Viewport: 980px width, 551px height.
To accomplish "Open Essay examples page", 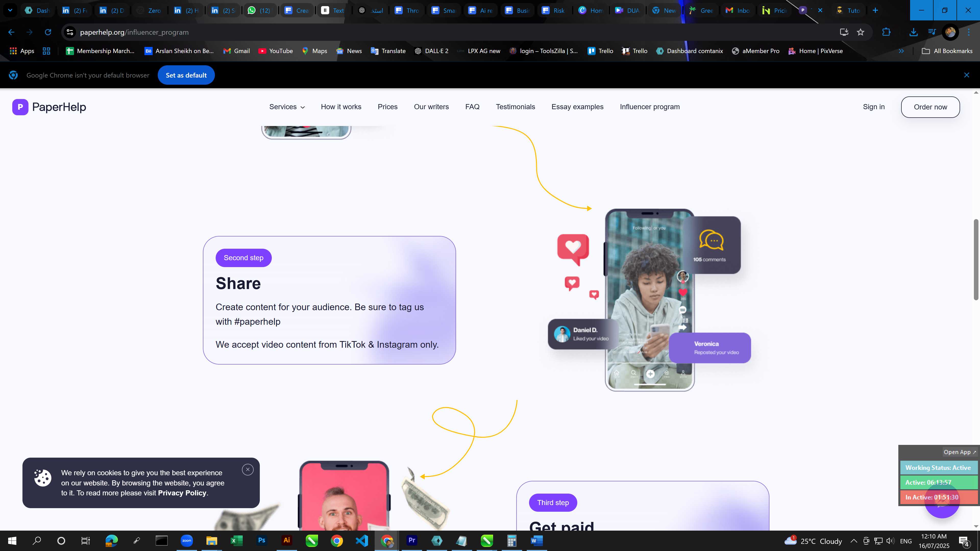I will pos(577,107).
